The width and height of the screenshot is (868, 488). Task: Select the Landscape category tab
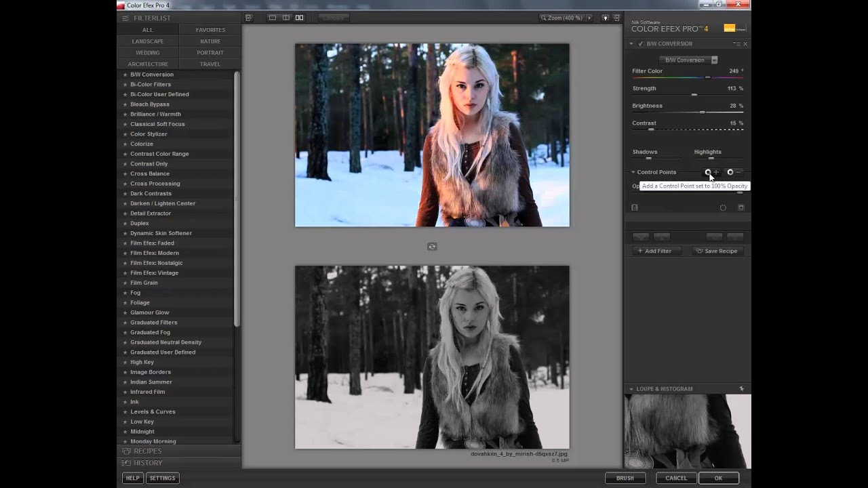point(148,41)
